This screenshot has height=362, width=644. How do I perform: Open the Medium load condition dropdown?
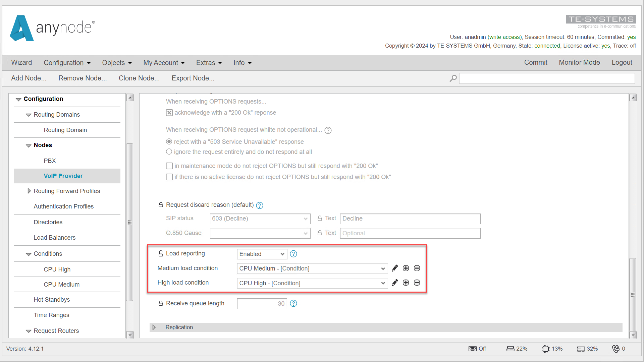point(312,268)
